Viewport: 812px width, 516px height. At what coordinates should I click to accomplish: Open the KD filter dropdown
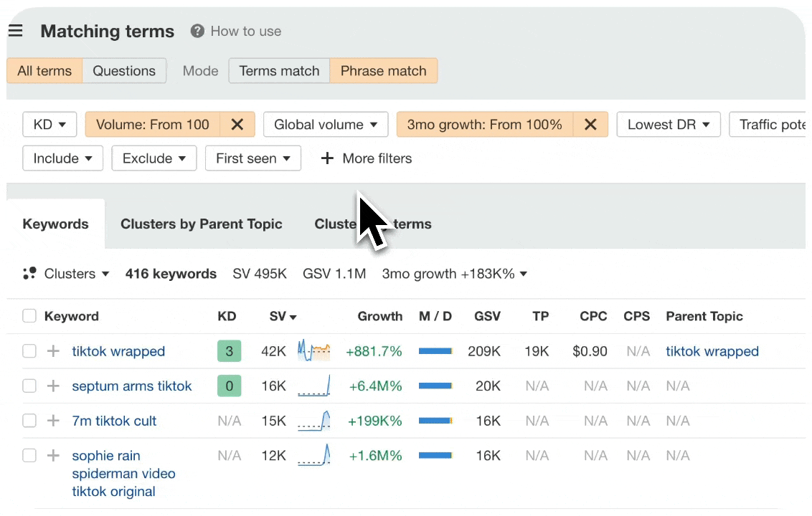tap(49, 124)
